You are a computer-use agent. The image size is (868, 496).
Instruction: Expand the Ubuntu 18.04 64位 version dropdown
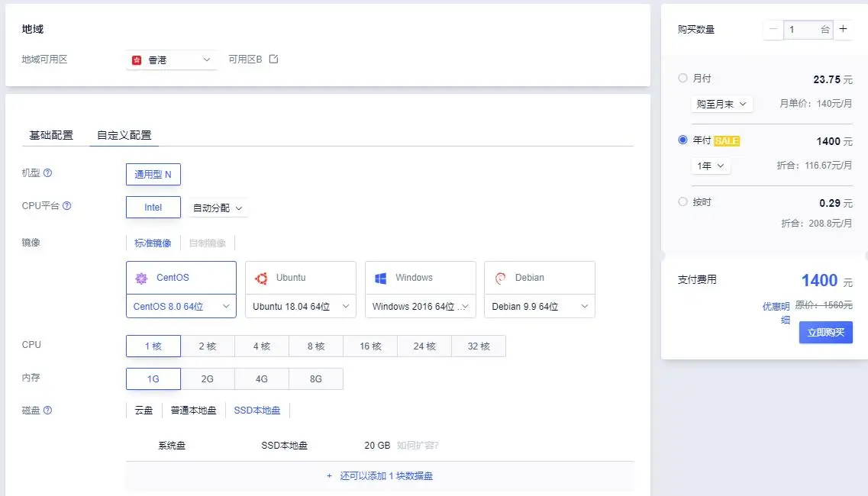pyautogui.click(x=301, y=306)
